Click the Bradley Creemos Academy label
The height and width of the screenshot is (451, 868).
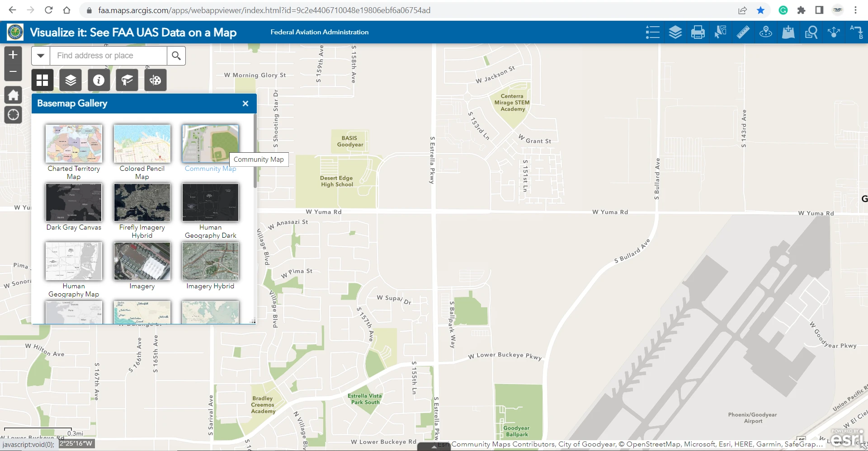coord(263,405)
